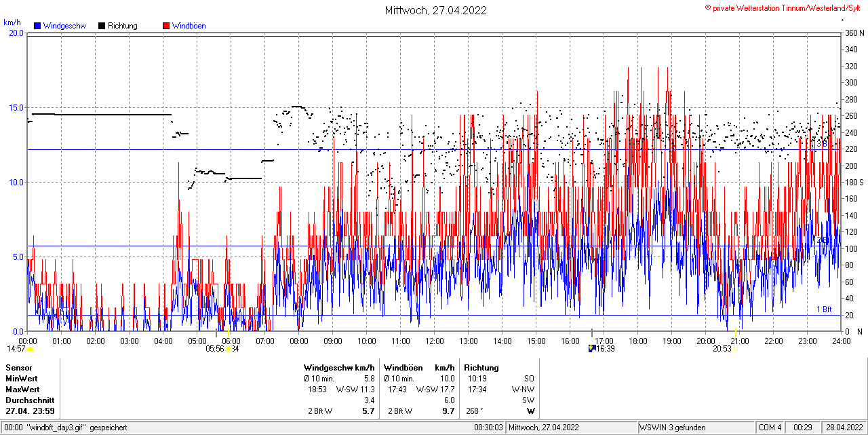Image resolution: width=868 pixels, height=435 pixels.
Task: Click the WSWIN 3 gefunden status entry
Action: pos(673,428)
